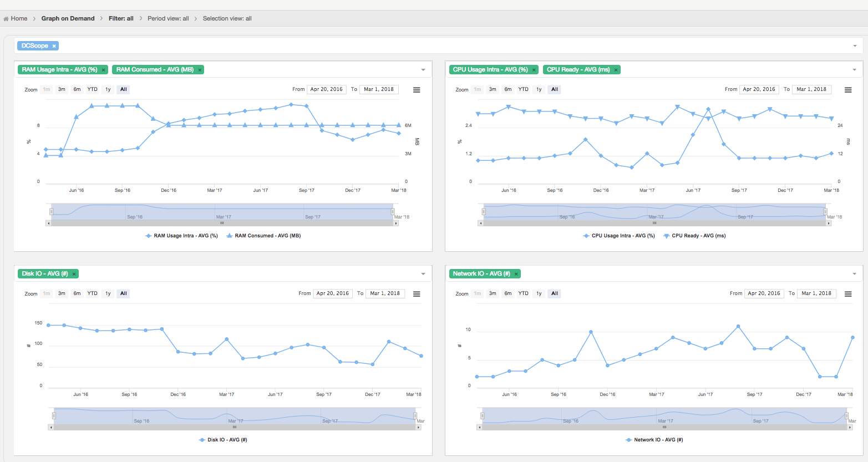The width and height of the screenshot is (868, 462).
Task: Edit Network IO chart To date field
Action: click(817, 293)
